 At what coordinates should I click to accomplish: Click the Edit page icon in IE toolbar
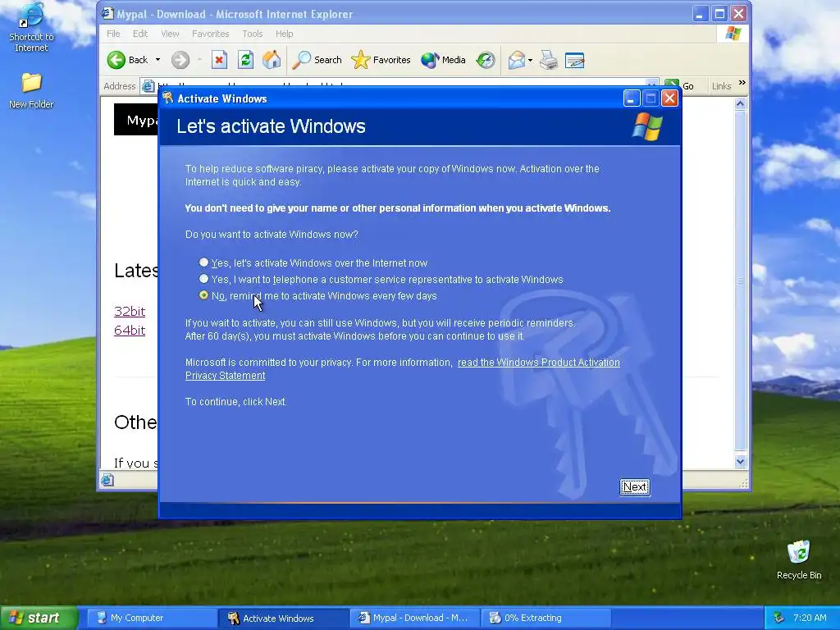tap(574, 60)
